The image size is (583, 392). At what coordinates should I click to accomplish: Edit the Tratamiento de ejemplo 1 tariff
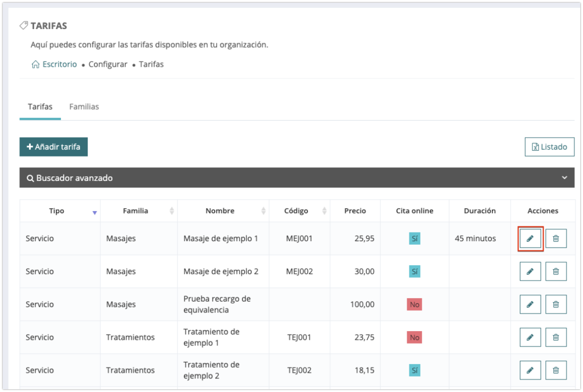pos(530,337)
